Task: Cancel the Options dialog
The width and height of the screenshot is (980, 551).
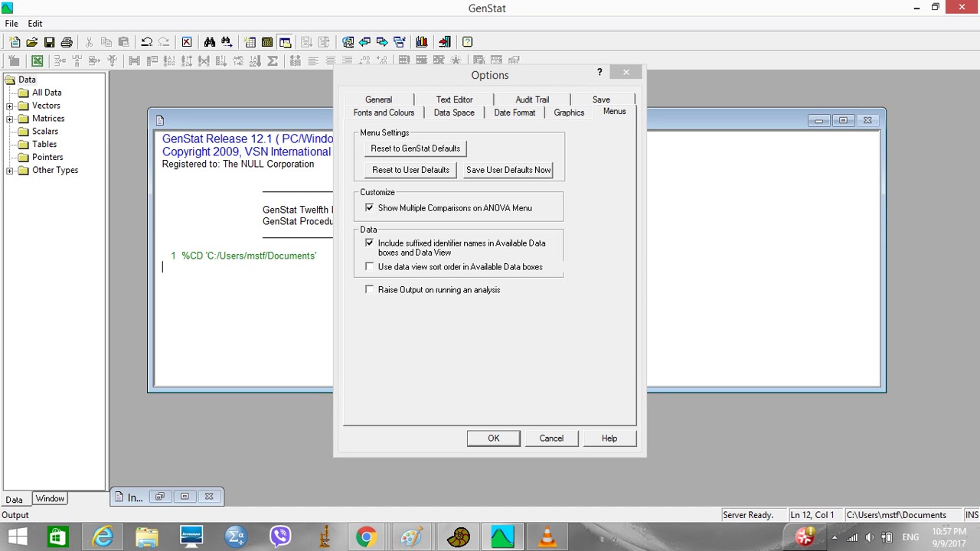Action: (x=551, y=439)
